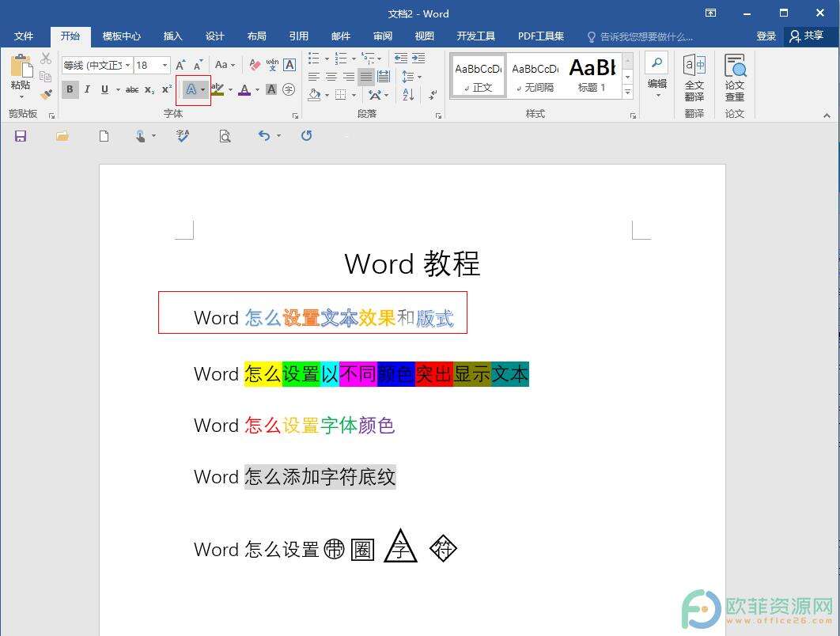
Task: Apply the 正文 (Normal) style
Action: [479, 76]
